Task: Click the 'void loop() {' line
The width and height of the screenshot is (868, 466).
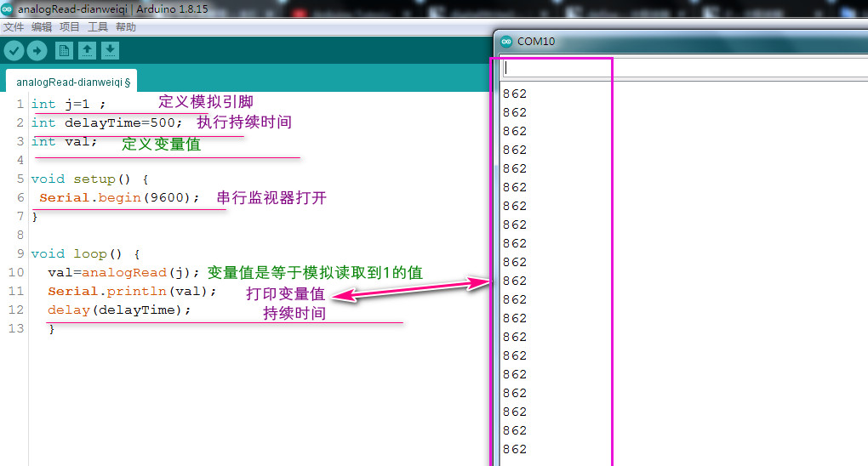Action: [x=85, y=254]
